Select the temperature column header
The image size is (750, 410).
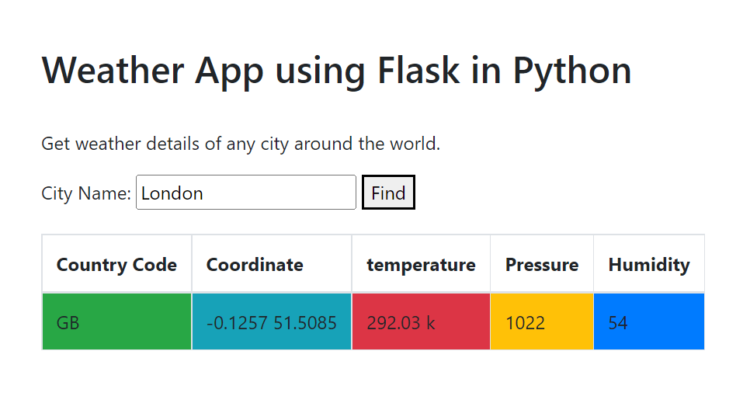pyautogui.click(x=421, y=265)
